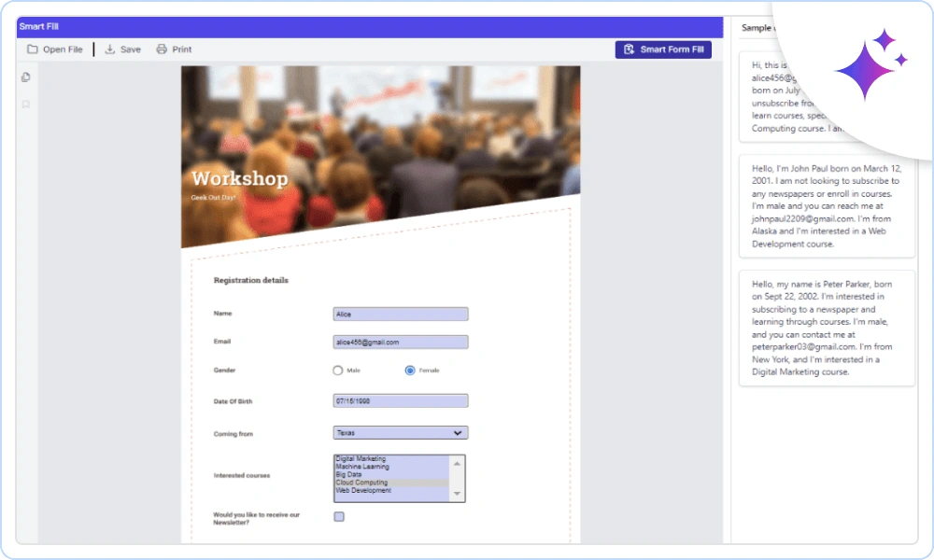934x560 pixels.
Task: Click the bookmarks icon in left sidebar
Action: pyautogui.click(x=25, y=105)
